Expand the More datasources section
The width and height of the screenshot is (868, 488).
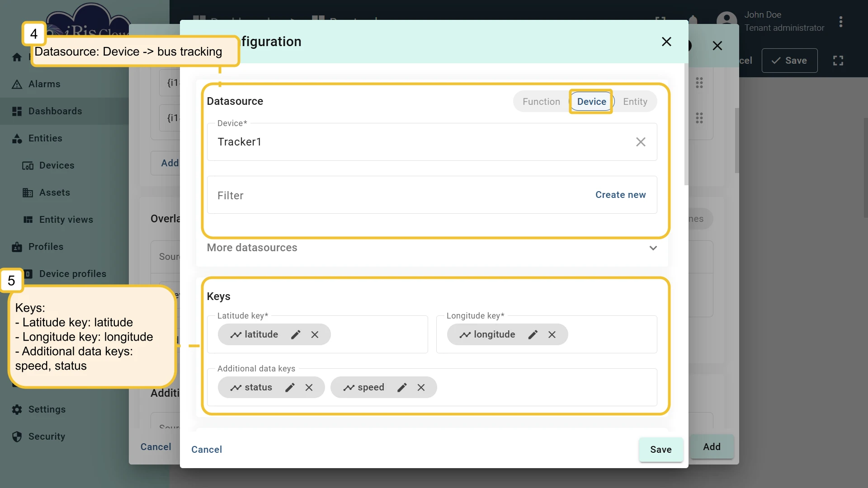(432, 248)
